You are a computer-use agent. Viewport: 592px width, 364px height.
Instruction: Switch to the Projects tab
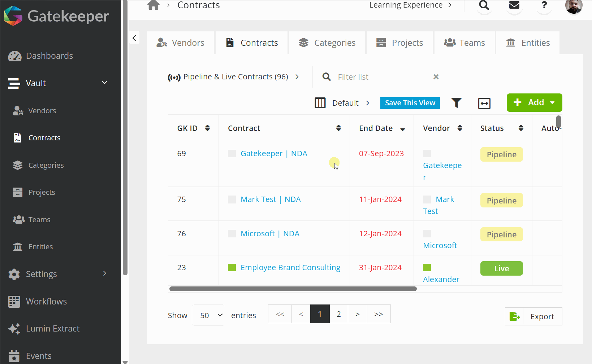coord(399,43)
